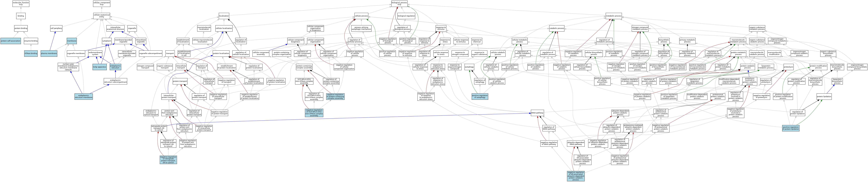Select 'negative regulation of VCP-NPL4-UFD1 AAA ATPase complex assembly' node

pyautogui.click(x=314, y=113)
